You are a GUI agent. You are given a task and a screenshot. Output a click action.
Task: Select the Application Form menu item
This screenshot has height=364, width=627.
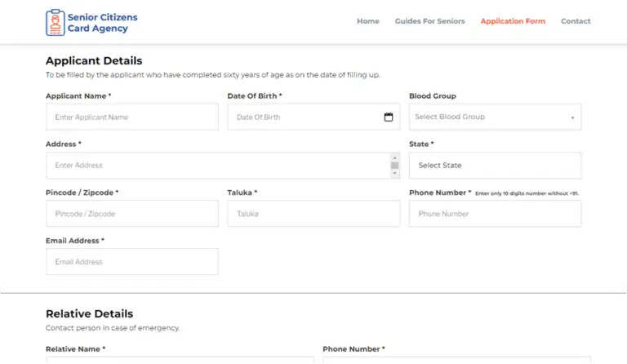(513, 21)
